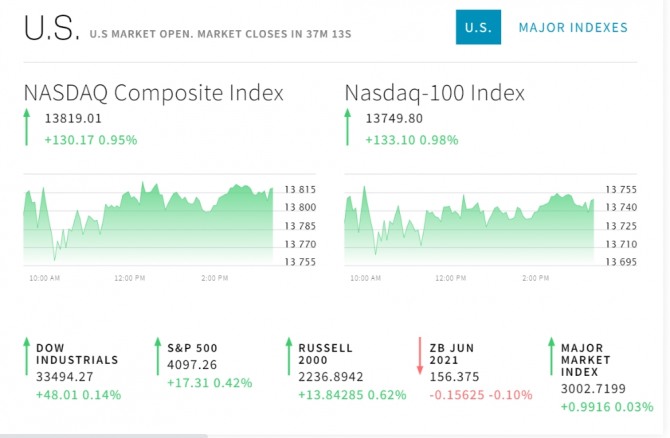Image resolution: width=670 pixels, height=438 pixels.
Task: Open the Nasdaq-100 Index heading link
Action: pos(435,93)
